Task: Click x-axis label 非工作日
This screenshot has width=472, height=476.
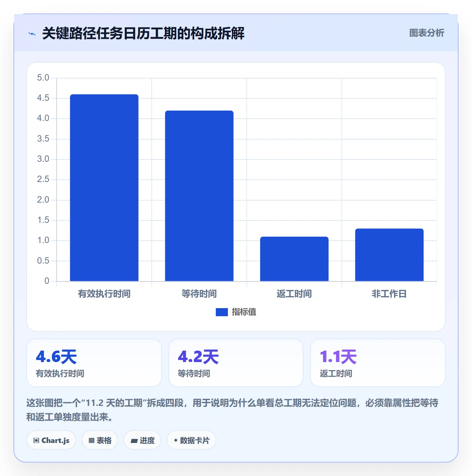Action: (389, 294)
